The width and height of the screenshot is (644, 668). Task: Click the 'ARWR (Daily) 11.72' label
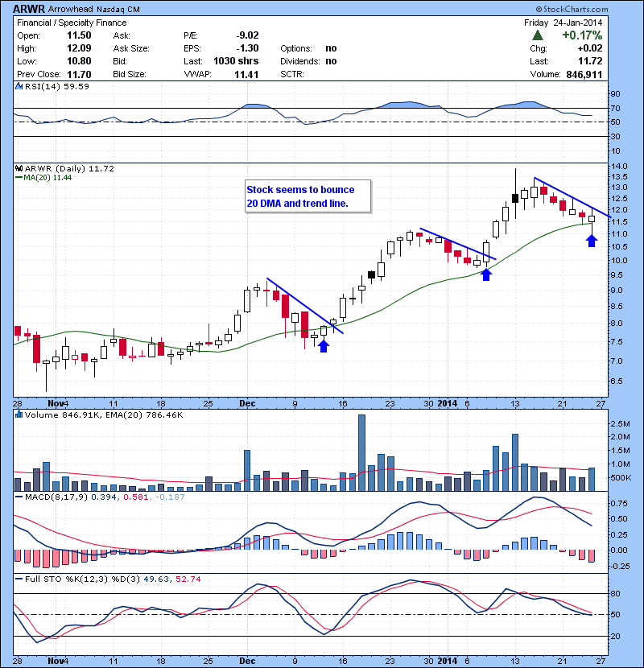[69, 169]
